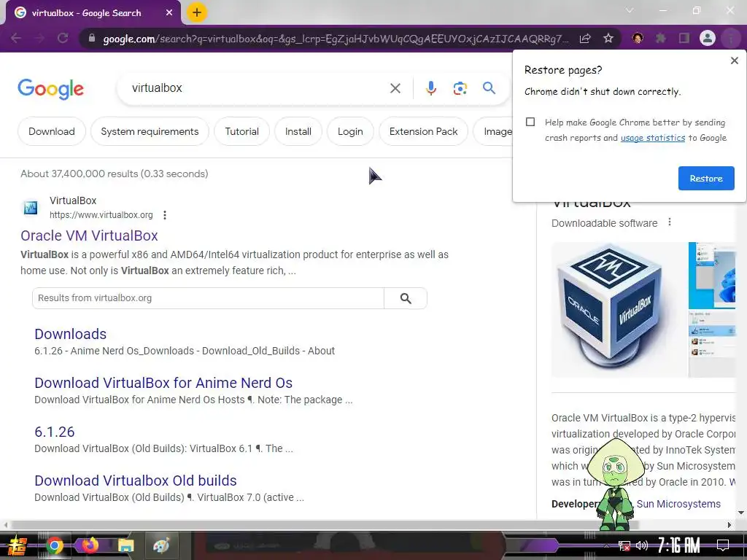Image resolution: width=747 pixels, height=560 pixels.
Task: Select the Download filter chip
Action: click(52, 131)
